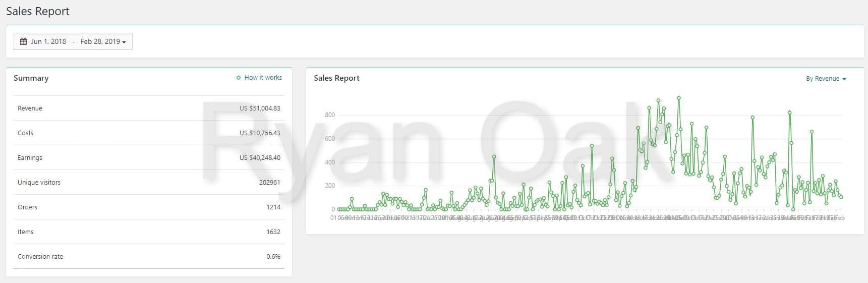Click the Conversion rate value 0.6%
868x283 pixels.
pos(273,256)
